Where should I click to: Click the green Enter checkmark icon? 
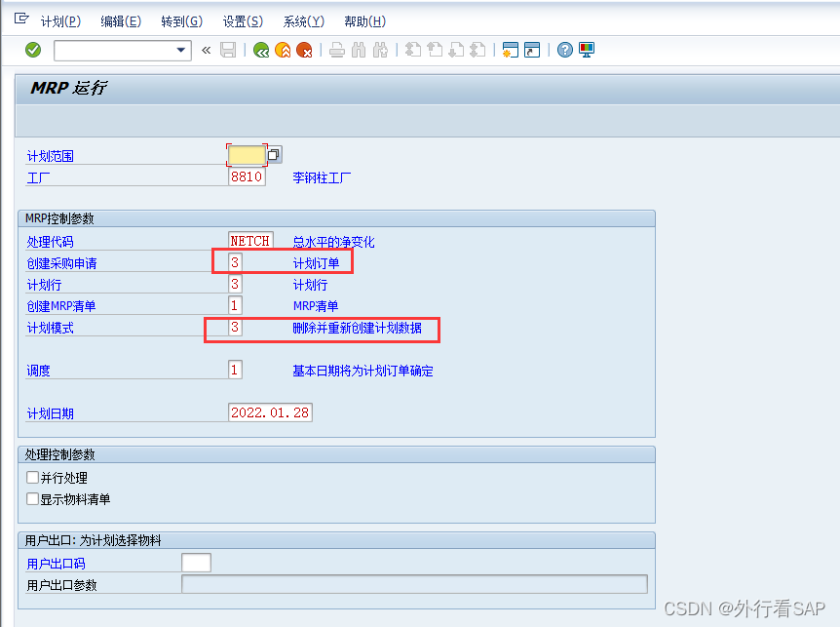pyautogui.click(x=33, y=50)
